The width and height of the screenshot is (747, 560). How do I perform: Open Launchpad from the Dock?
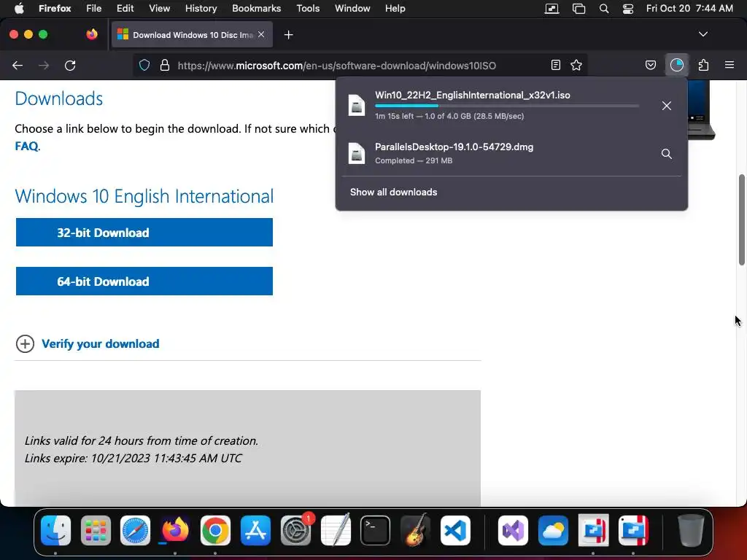click(96, 530)
